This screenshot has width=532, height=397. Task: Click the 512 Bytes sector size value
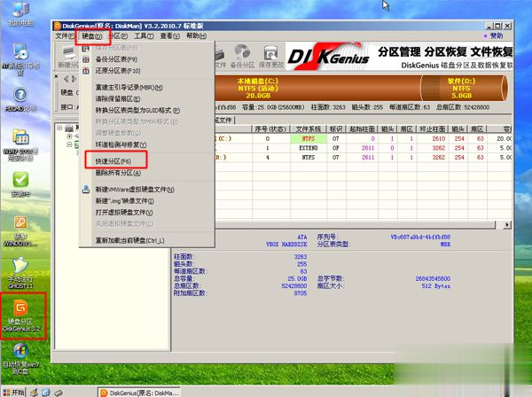pos(436,286)
